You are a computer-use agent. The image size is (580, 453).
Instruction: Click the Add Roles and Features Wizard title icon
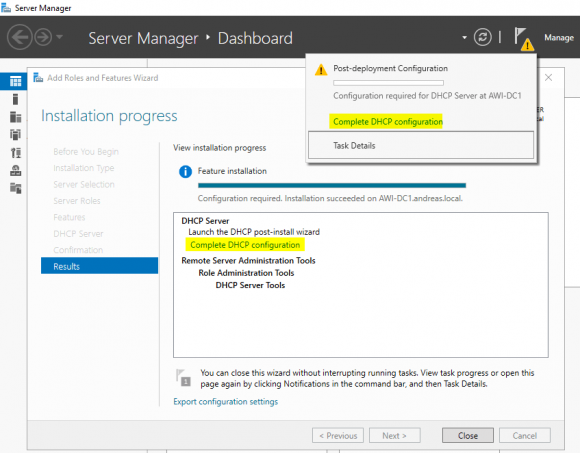38,78
